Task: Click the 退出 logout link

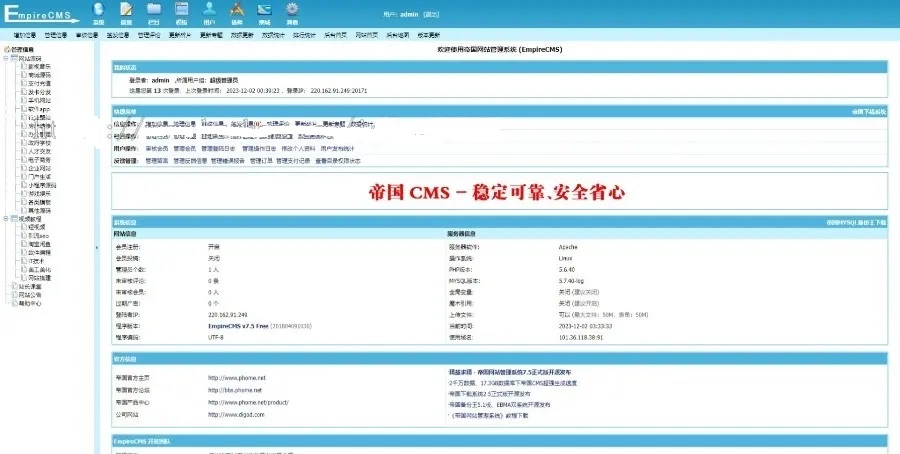Action: point(431,14)
